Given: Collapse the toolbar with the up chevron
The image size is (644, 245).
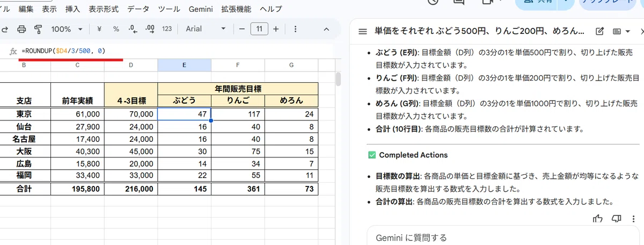Looking at the screenshot, I should (x=325, y=29).
